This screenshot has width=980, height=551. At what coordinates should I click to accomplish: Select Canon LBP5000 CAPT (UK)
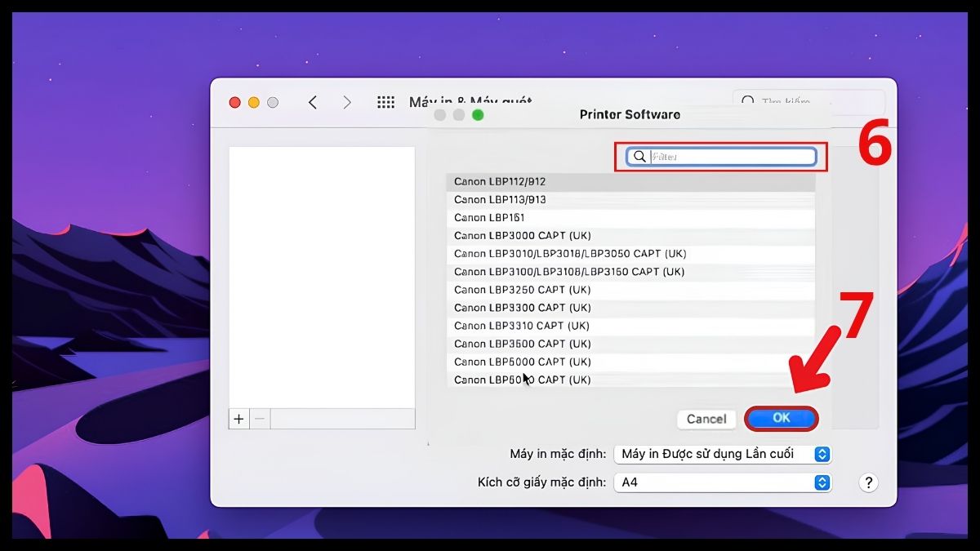pyautogui.click(x=630, y=362)
